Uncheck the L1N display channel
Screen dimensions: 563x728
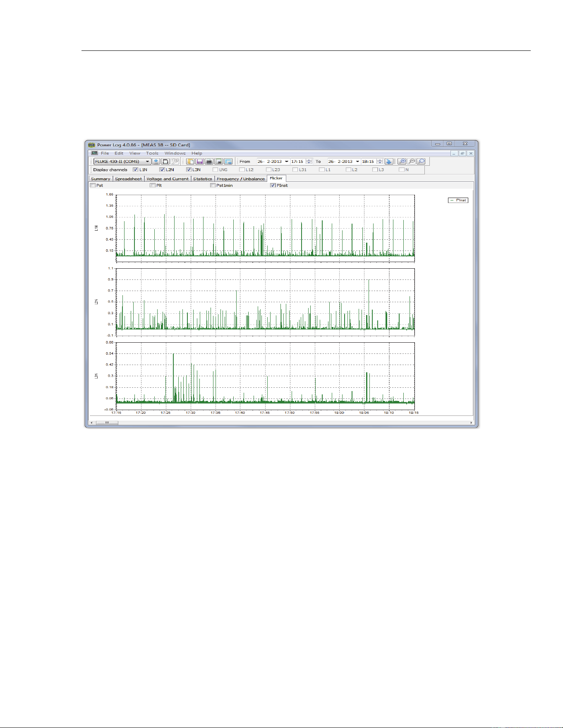pyautogui.click(x=135, y=169)
